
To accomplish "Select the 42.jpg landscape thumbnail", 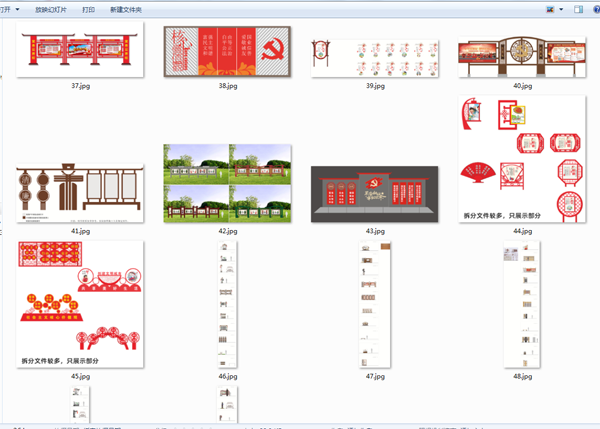I will click(228, 185).
